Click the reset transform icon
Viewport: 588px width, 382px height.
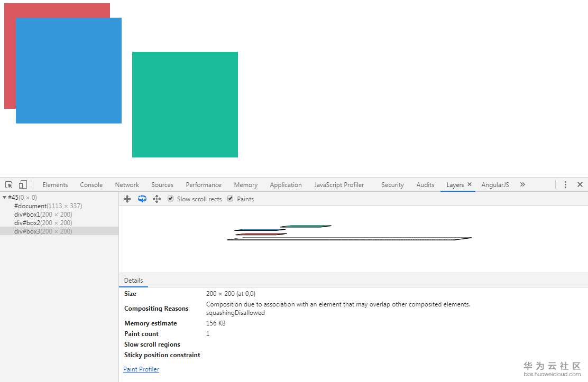point(157,199)
